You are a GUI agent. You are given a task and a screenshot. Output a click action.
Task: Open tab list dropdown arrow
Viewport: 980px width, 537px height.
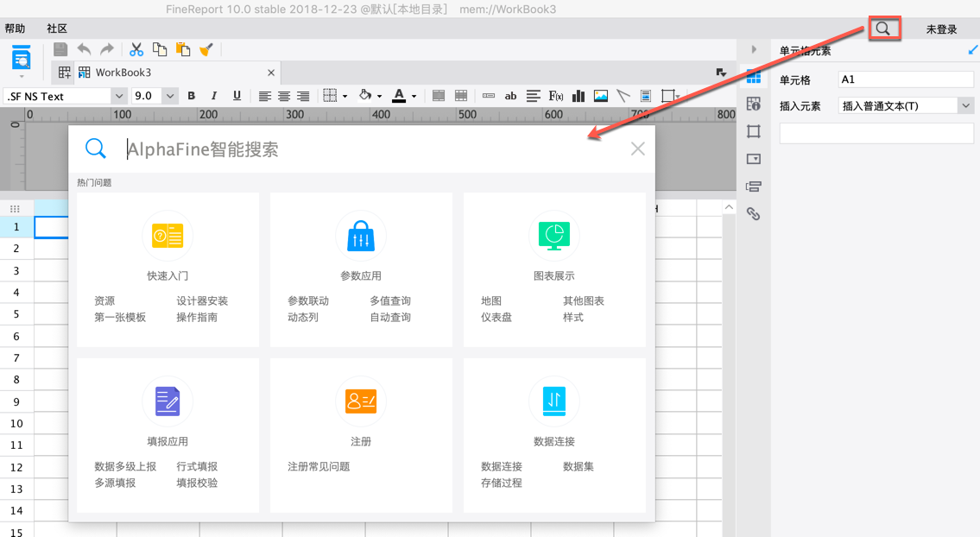[x=721, y=73]
